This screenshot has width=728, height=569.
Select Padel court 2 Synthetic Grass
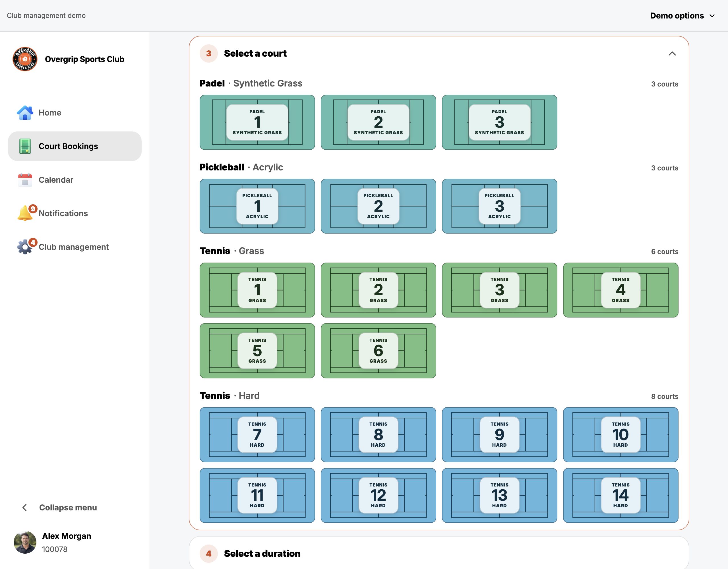point(378,122)
